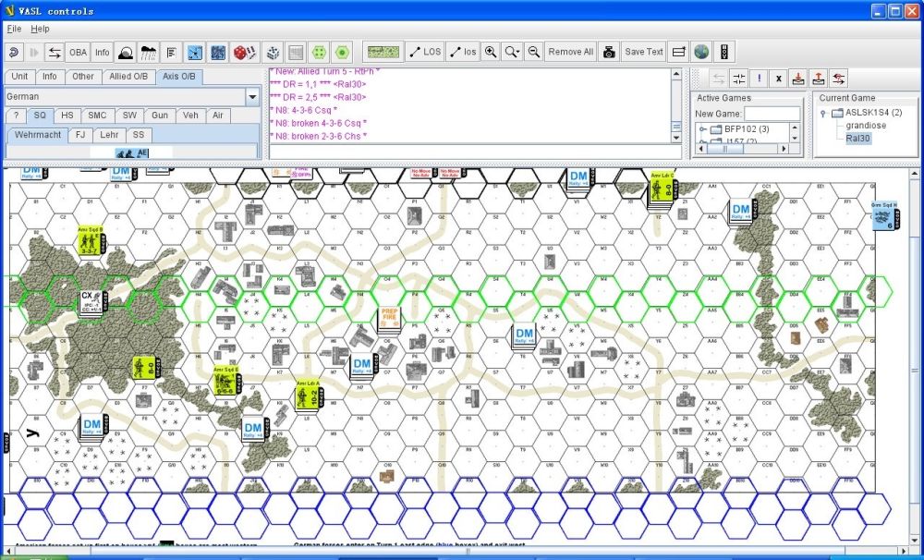Screen dimensions: 924x560
Task: Switch to the FJ subtab
Action: click(x=80, y=135)
